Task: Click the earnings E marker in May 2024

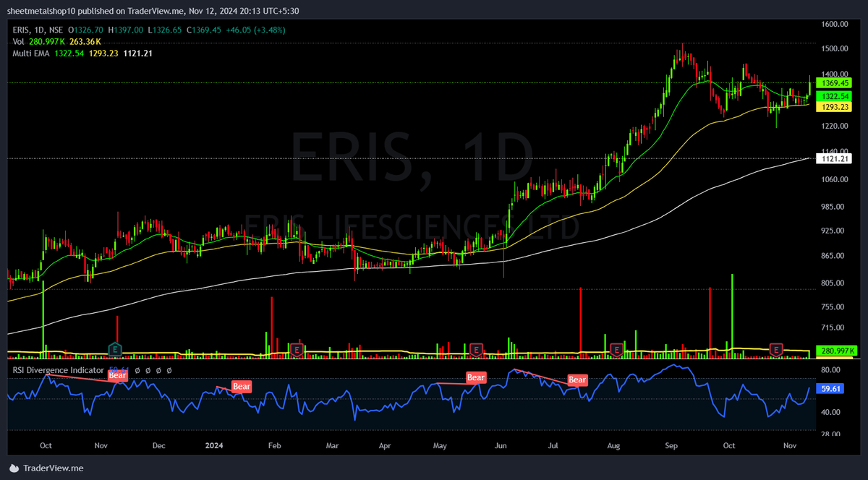Action: click(476, 349)
